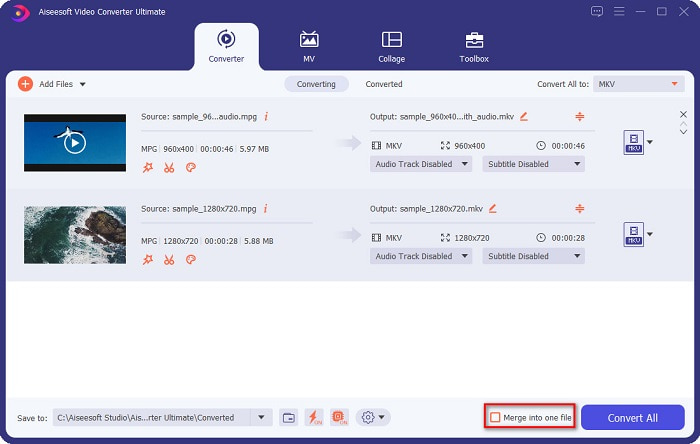The width and height of the screenshot is (700, 444).
Task: Open the hamburger menu in title bar
Action: click(x=619, y=11)
